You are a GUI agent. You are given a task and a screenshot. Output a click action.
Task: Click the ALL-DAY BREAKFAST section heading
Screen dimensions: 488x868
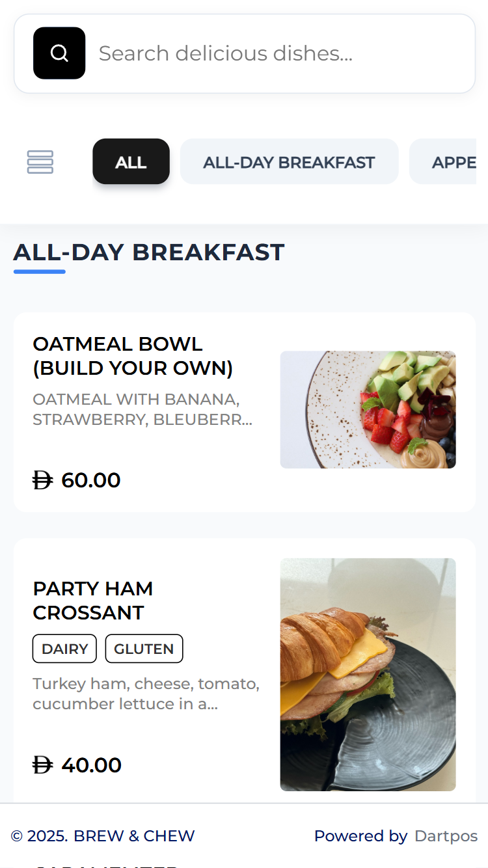point(149,252)
